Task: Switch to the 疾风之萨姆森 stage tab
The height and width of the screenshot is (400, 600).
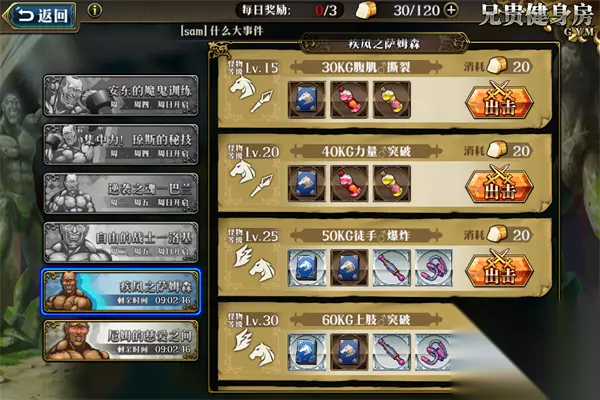Action: [121, 292]
